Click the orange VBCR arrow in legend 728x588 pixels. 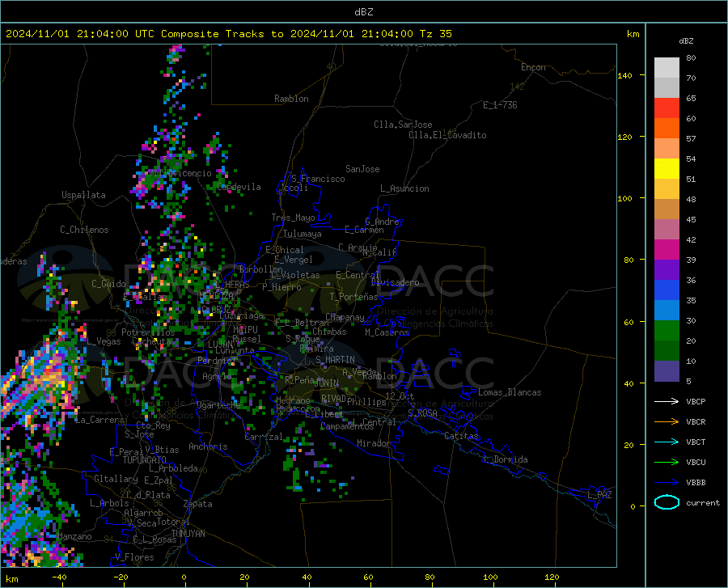point(667,422)
